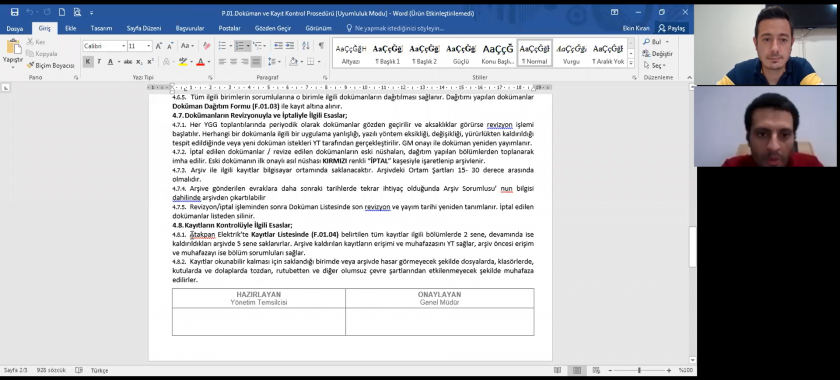Increase font size with grow font
This screenshot has height=380, width=840.
[159, 46]
